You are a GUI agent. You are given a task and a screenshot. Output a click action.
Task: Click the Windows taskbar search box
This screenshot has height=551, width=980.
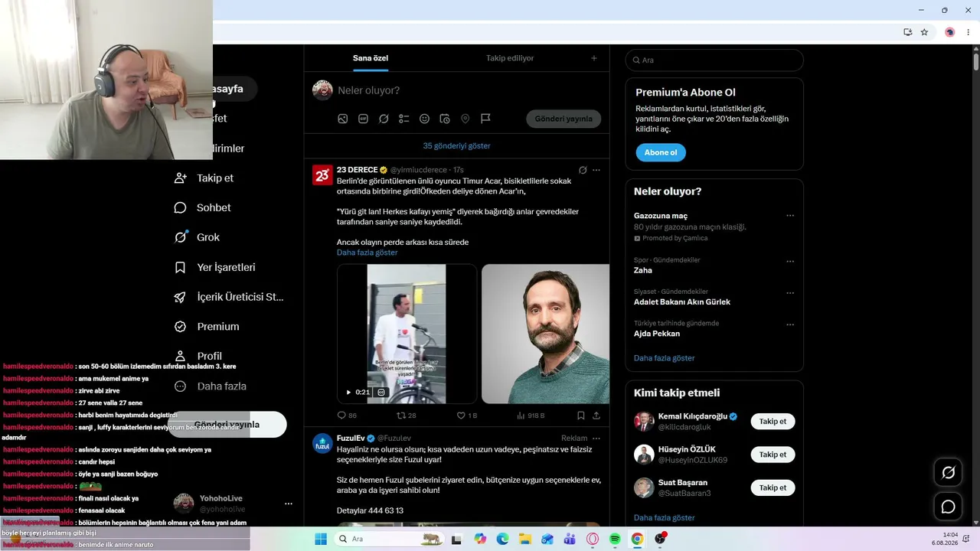[390, 539]
